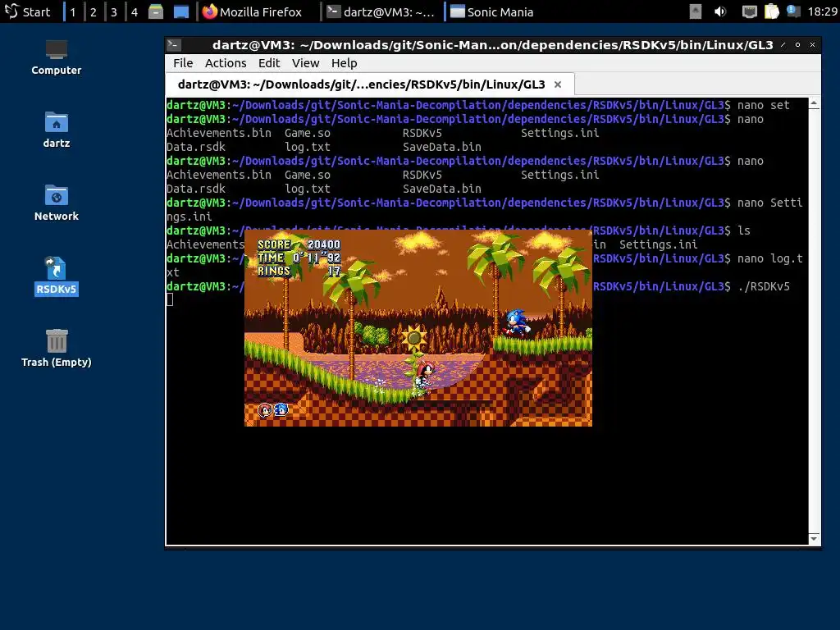This screenshot has height=630, width=840.
Task: Click the ./RSDKv5 command text
Action: click(x=764, y=286)
